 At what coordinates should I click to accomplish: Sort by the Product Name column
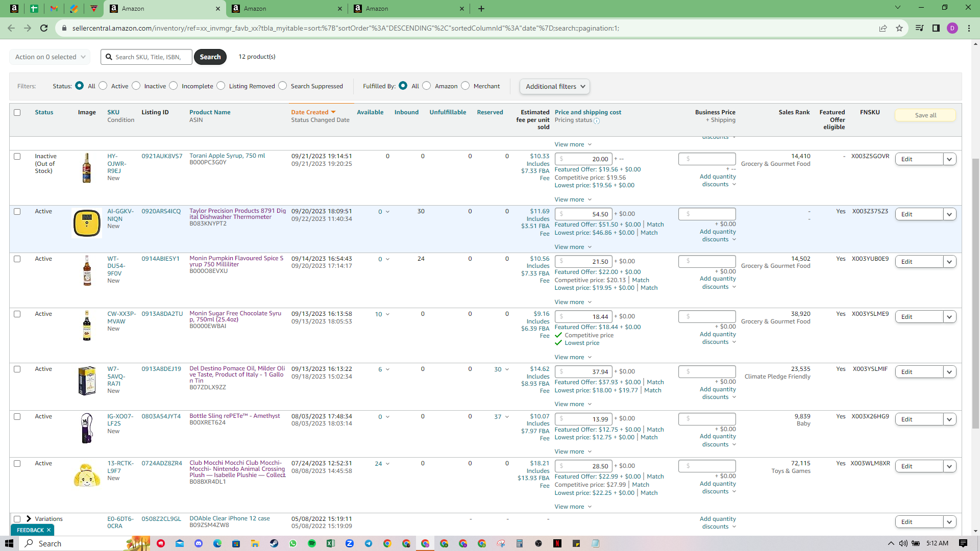[210, 112]
